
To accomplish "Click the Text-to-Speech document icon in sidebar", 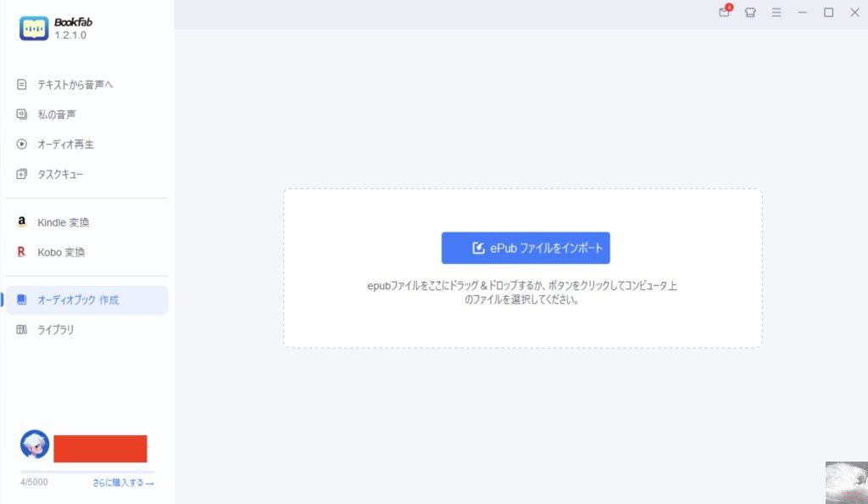I will [x=22, y=85].
